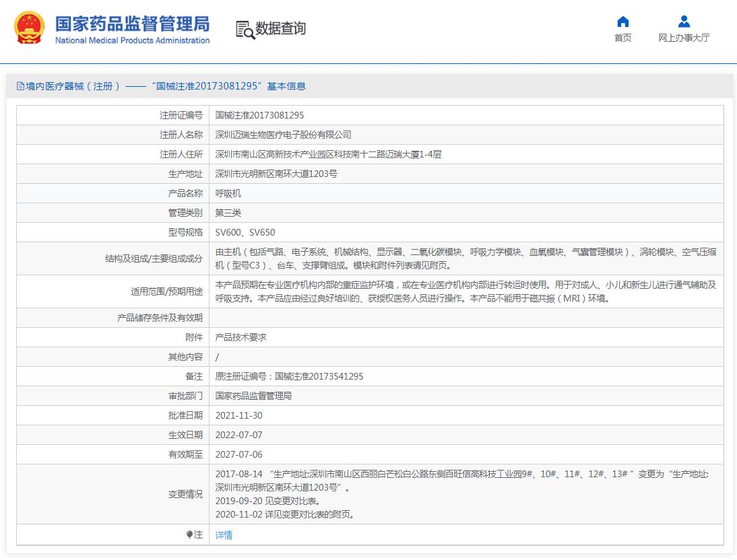737x560 pixels.
Task: Click the 结构及组成/主要组成成分 label
Action: 154,258
